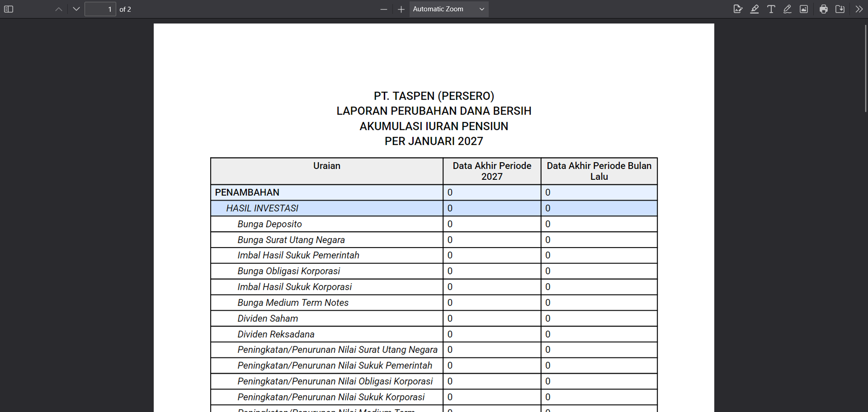The image size is (868, 412).
Task: Click the HASIL INVESTASI row label
Action: tap(262, 208)
